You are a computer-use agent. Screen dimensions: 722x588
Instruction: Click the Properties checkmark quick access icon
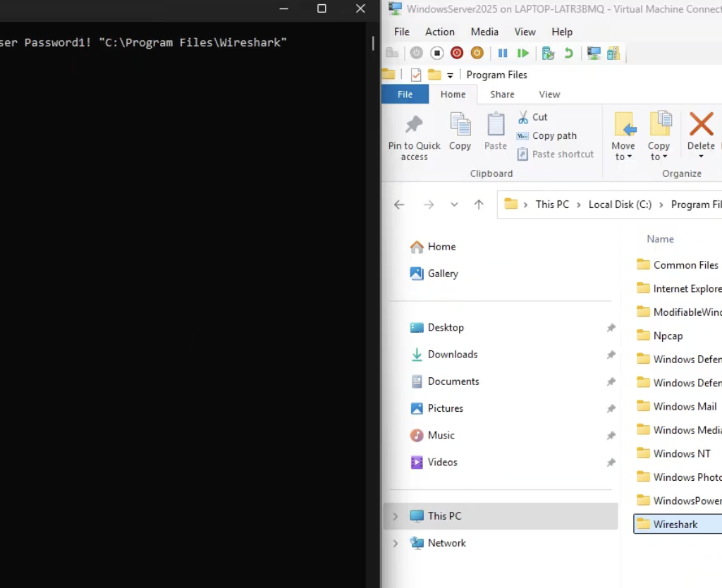click(416, 75)
